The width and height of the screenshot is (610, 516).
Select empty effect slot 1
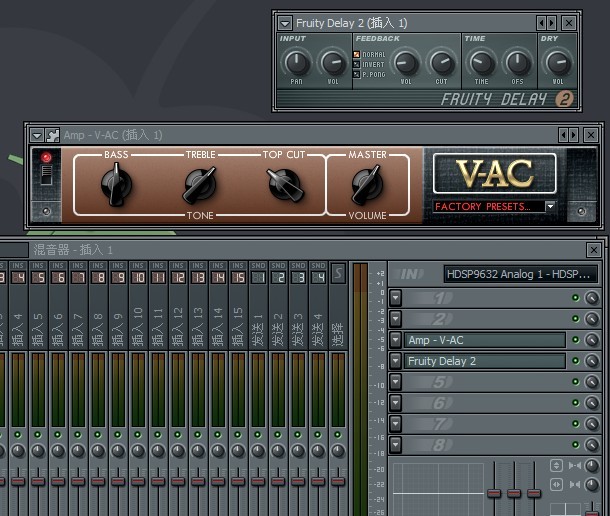[x=485, y=298]
